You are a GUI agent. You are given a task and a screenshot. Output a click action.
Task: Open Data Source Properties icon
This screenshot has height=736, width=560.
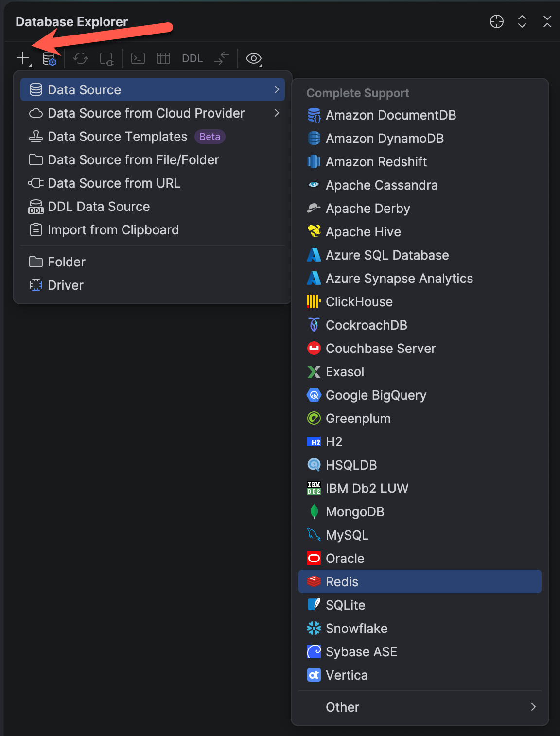[49, 59]
